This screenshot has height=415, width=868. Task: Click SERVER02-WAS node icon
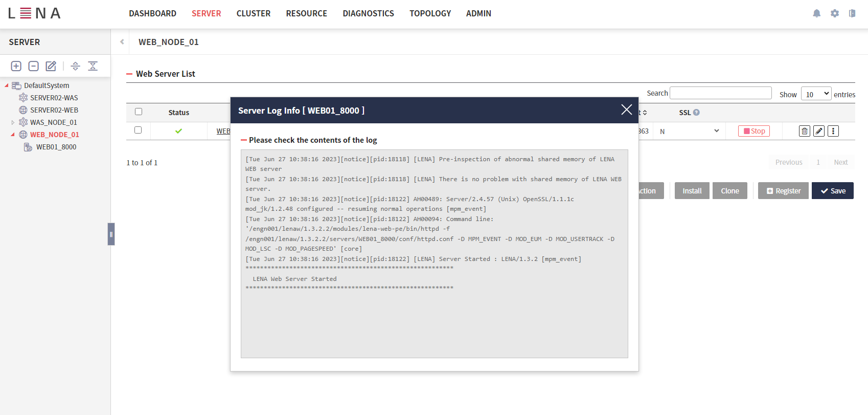point(23,98)
